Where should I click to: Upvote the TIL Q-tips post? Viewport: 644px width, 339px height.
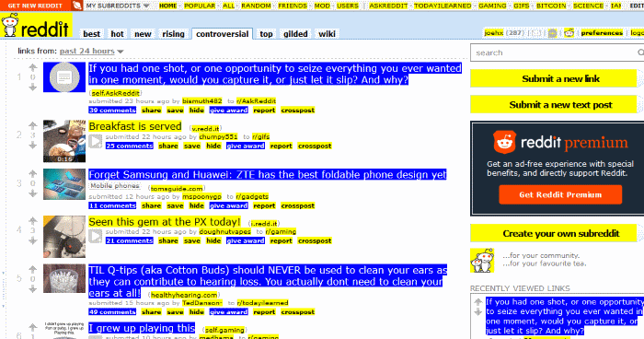pyautogui.click(x=33, y=270)
